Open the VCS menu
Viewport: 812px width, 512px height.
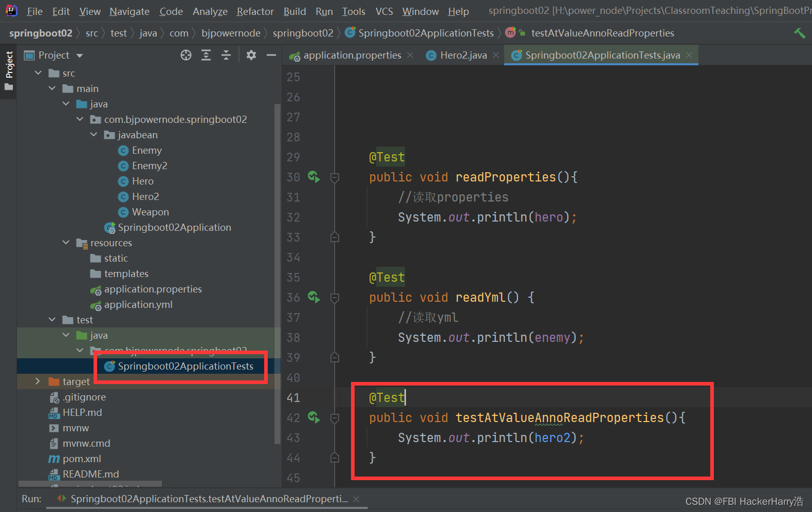[384, 11]
